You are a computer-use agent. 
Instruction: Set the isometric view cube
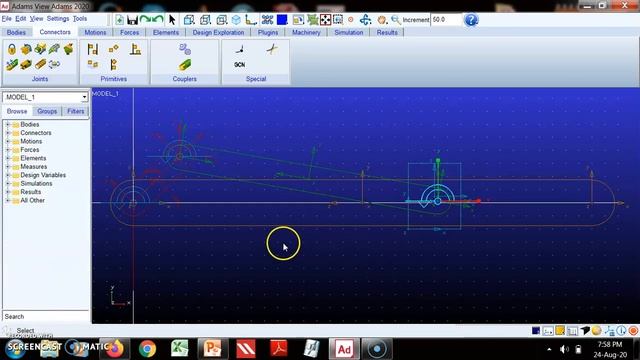pyautogui.click(x=236, y=20)
